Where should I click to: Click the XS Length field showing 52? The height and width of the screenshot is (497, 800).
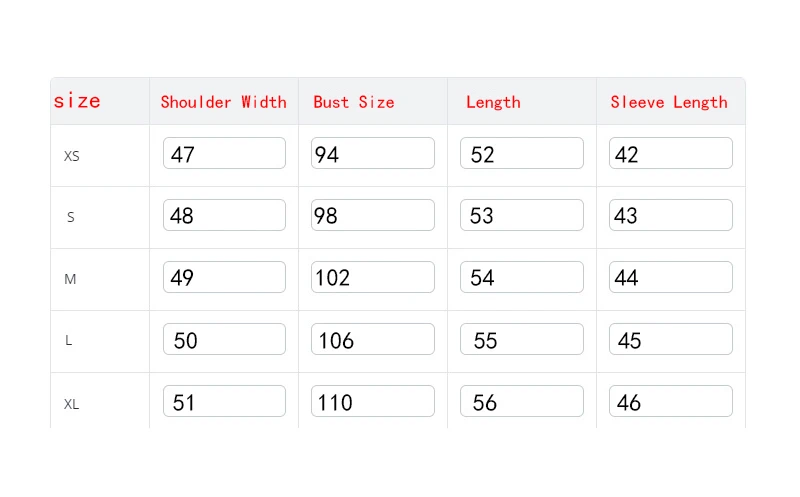pos(521,153)
